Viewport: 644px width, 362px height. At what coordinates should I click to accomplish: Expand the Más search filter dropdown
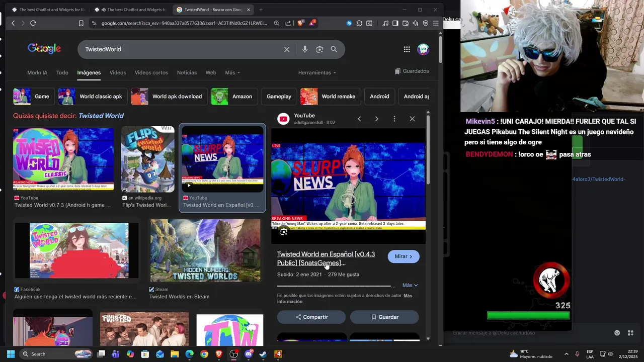point(232,72)
